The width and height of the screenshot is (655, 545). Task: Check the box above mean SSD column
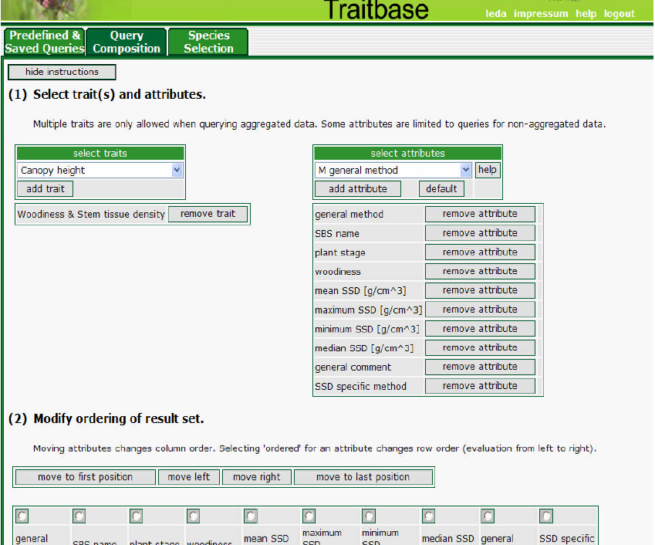pos(250,517)
